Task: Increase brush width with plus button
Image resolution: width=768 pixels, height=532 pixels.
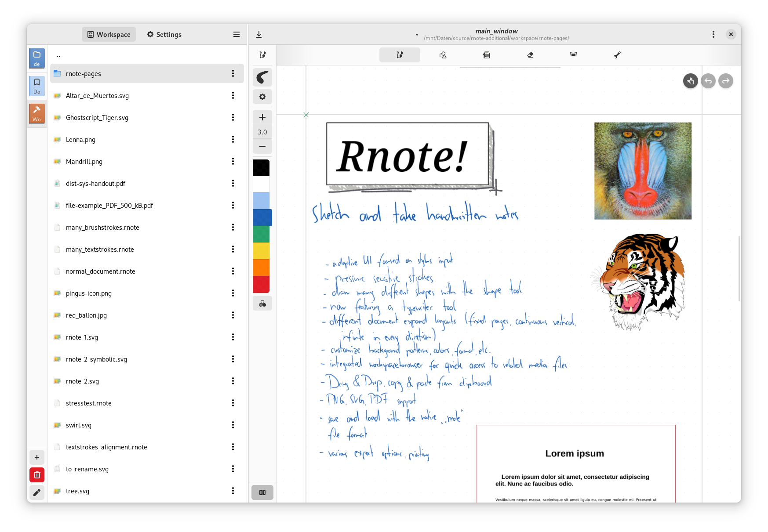Action: [x=262, y=117]
